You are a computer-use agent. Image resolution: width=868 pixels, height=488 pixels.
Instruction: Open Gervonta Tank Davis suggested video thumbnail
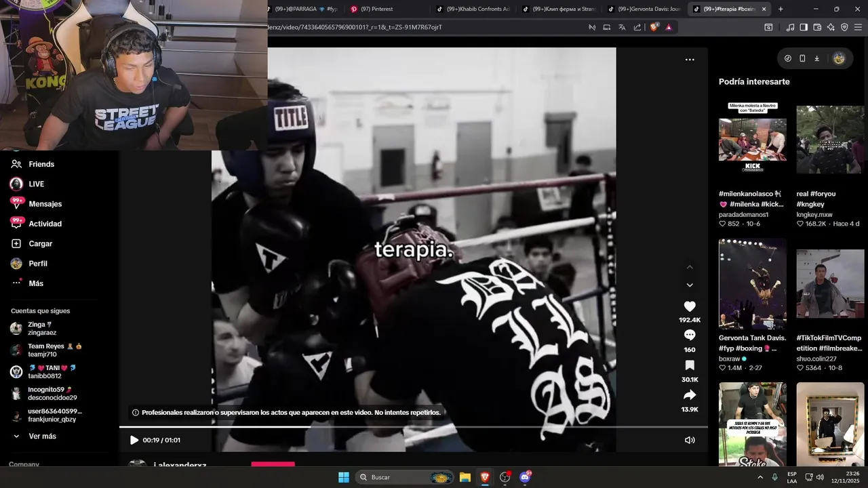click(x=753, y=283)
